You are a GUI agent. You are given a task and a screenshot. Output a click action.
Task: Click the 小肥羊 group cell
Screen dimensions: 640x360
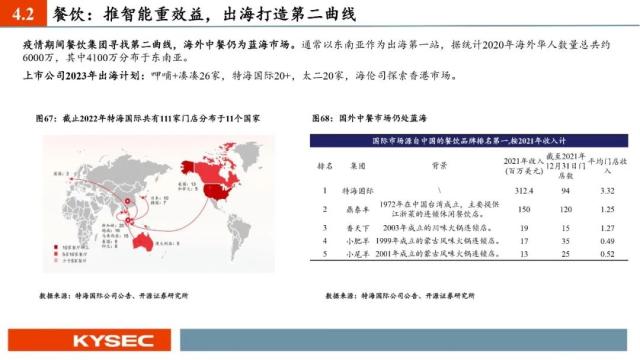point(358,241)
